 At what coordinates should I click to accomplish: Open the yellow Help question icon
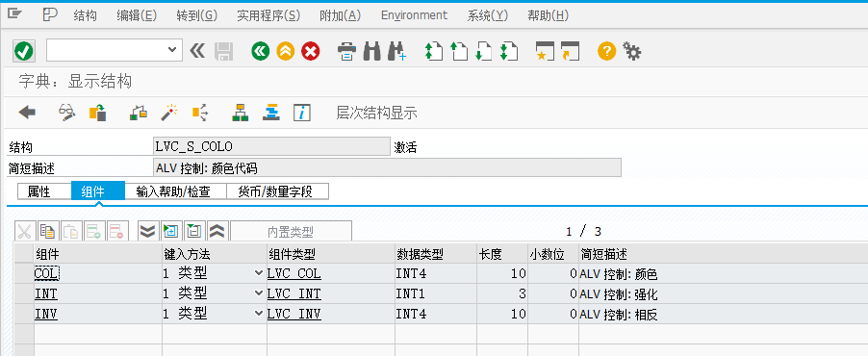coord(606,52)
